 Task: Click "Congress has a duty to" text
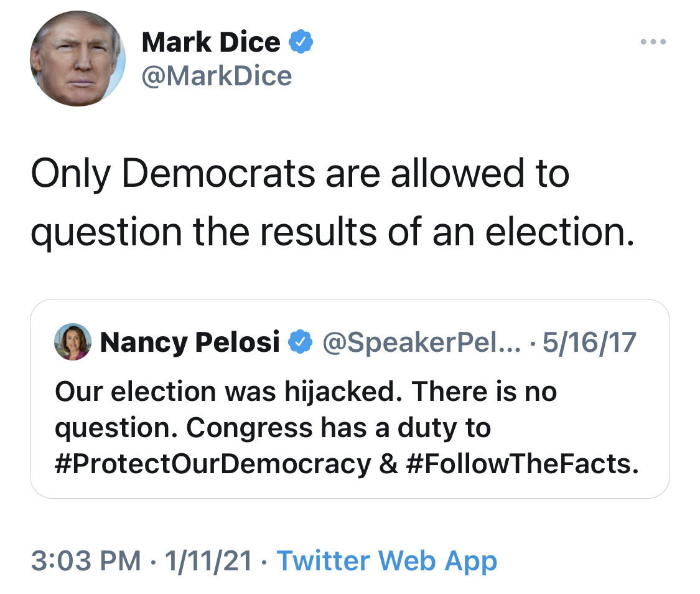point(338,428)
